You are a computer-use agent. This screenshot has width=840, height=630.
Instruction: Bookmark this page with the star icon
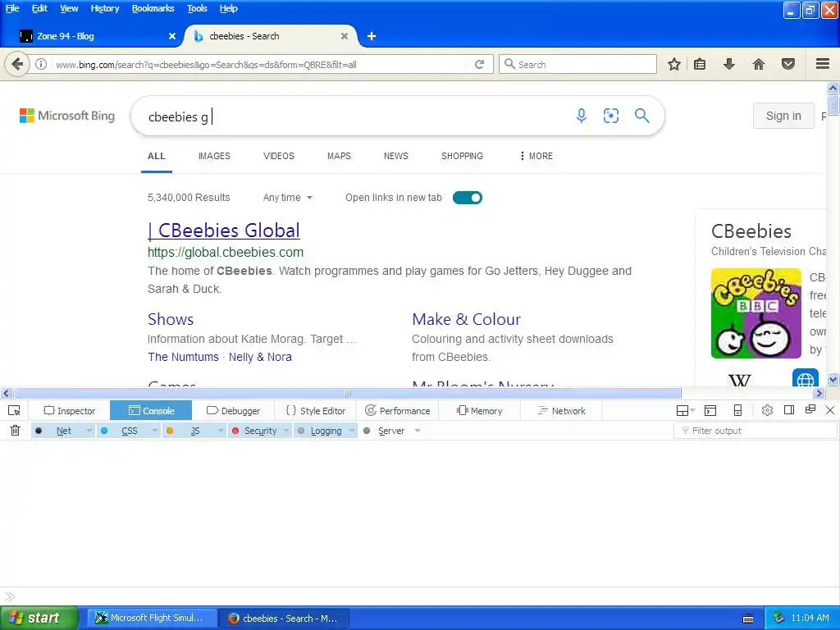click(x=674, y=64)
